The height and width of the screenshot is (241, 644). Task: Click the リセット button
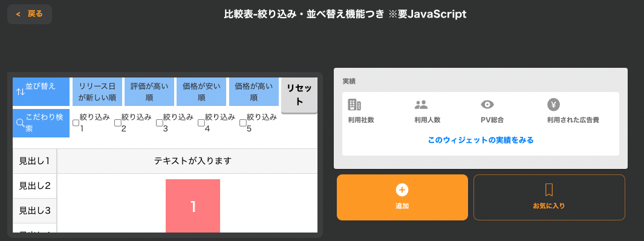299,95
